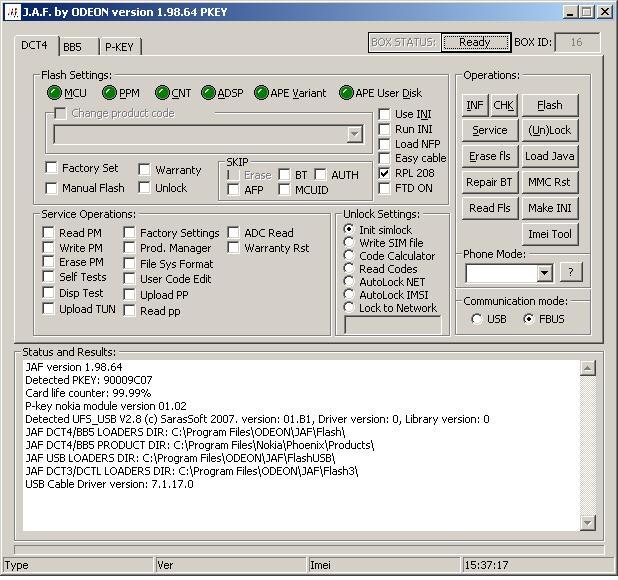618x580 pixels.
Task: Click the question mark help button
Action: pyautogui.click(x=571, y=272)
